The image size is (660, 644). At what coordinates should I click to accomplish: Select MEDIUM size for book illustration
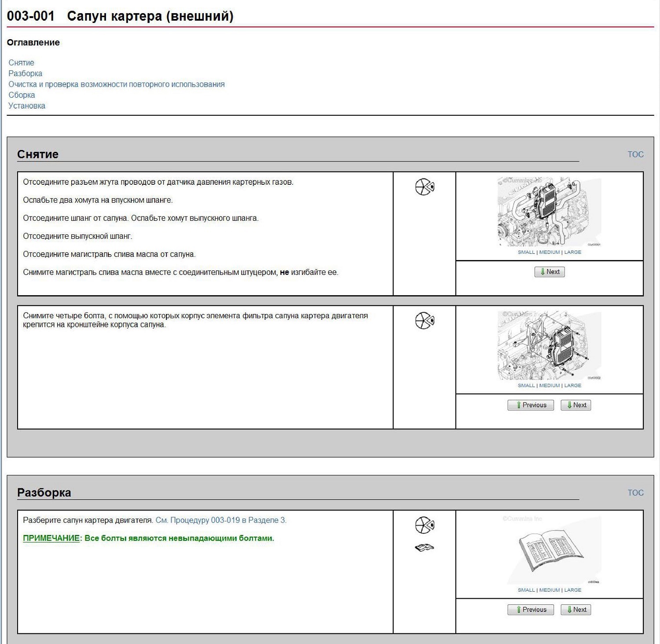pos(550,590)
